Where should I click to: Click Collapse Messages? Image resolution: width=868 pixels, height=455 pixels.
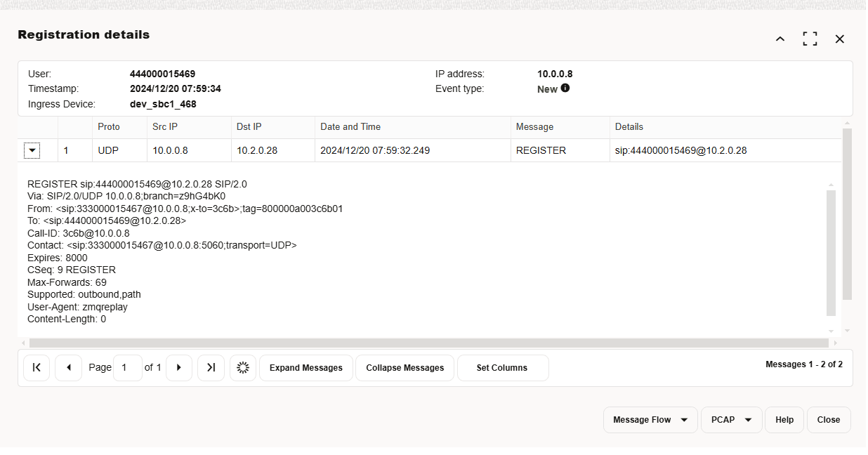[405, 367]
